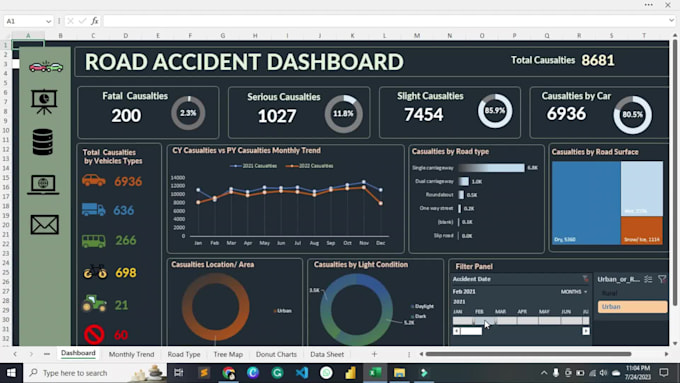Click the vertical sheet scrollbar
The image size is (680, 383).
(x=675, y=172)
